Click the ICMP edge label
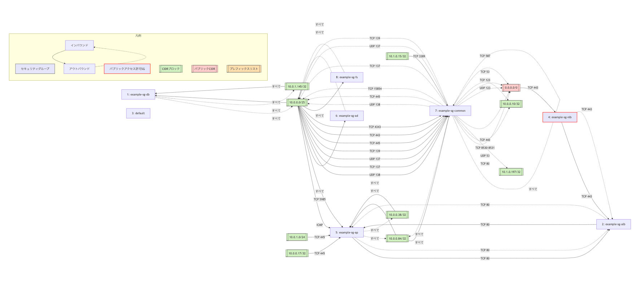 pyautogui.click(x=320, y=225)
